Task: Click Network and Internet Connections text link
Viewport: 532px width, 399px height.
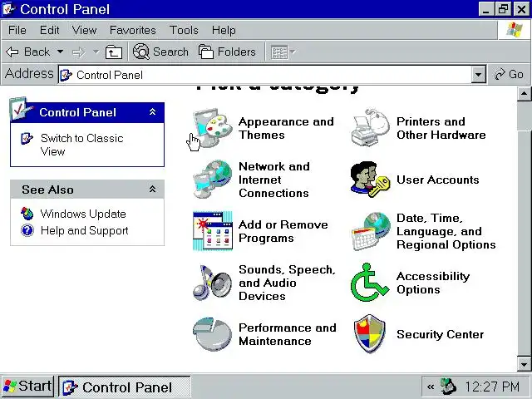Action: [274, 180]
